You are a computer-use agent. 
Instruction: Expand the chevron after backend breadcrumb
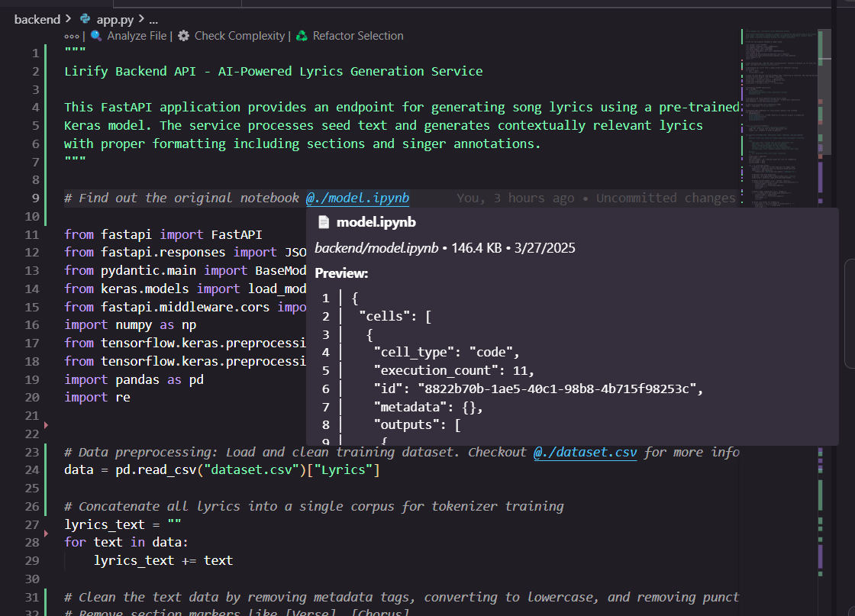(69, 19)
